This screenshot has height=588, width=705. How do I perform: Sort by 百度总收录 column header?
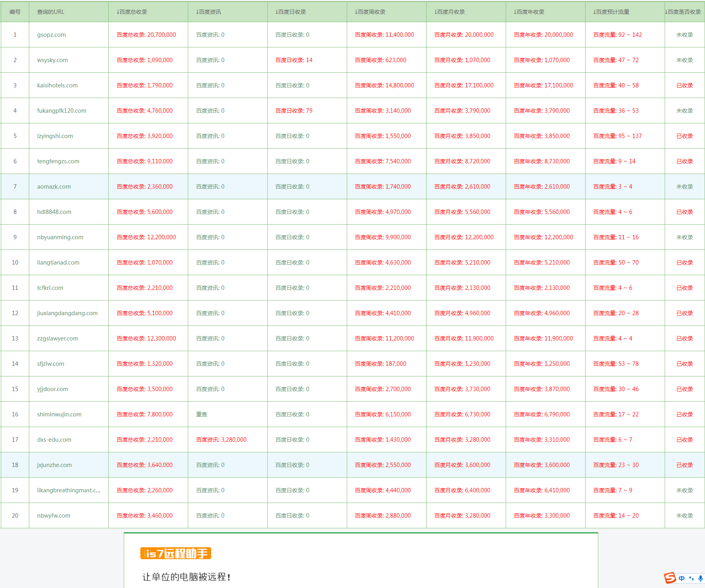click(x=132, y=12)
